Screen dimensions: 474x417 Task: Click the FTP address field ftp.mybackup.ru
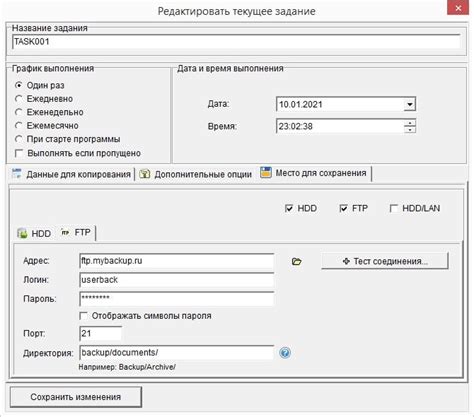177,261
